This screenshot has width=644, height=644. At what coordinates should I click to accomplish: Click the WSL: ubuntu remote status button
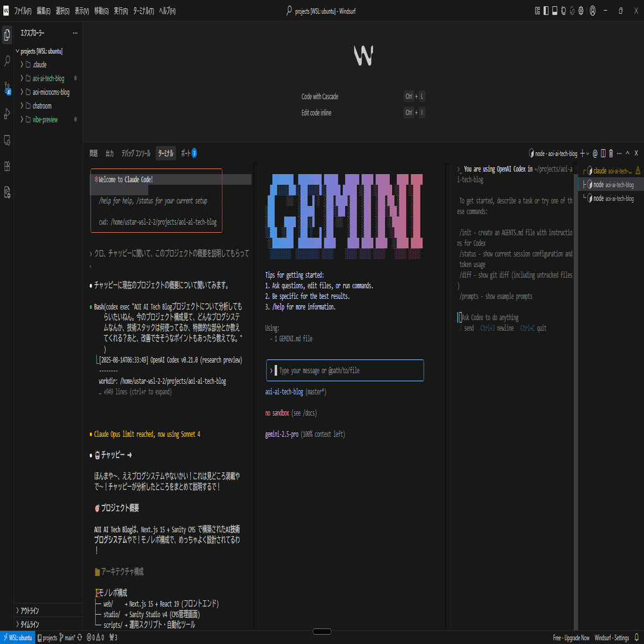17,637
